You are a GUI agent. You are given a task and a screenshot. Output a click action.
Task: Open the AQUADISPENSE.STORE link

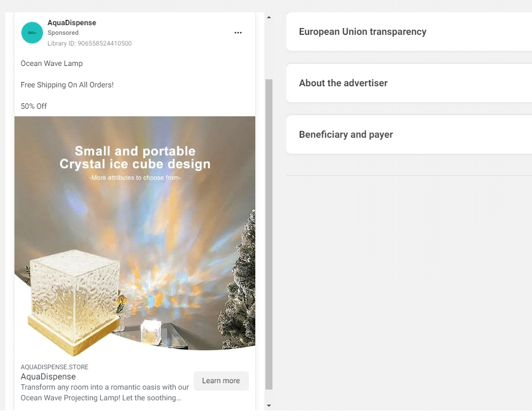(55, 367)
